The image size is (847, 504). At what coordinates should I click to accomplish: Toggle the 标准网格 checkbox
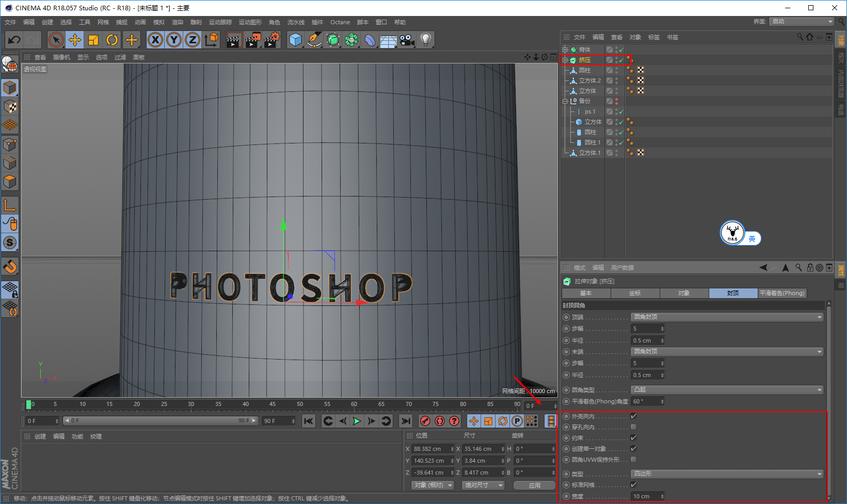[x=633, y=485]
